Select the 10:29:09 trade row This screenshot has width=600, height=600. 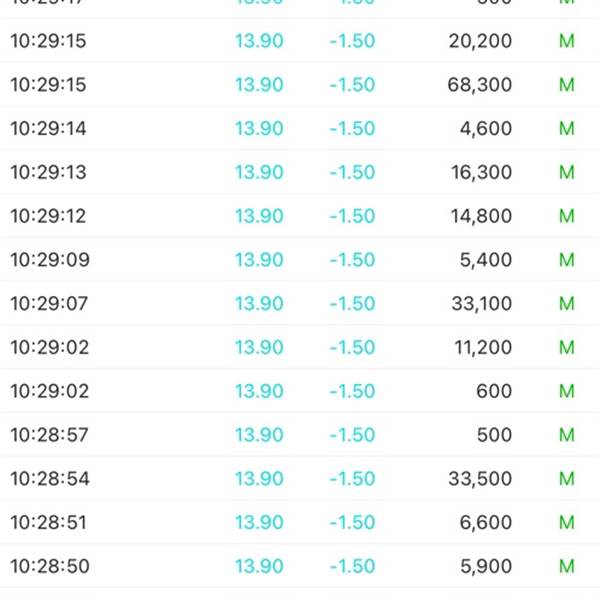click(x=300, y=259)
